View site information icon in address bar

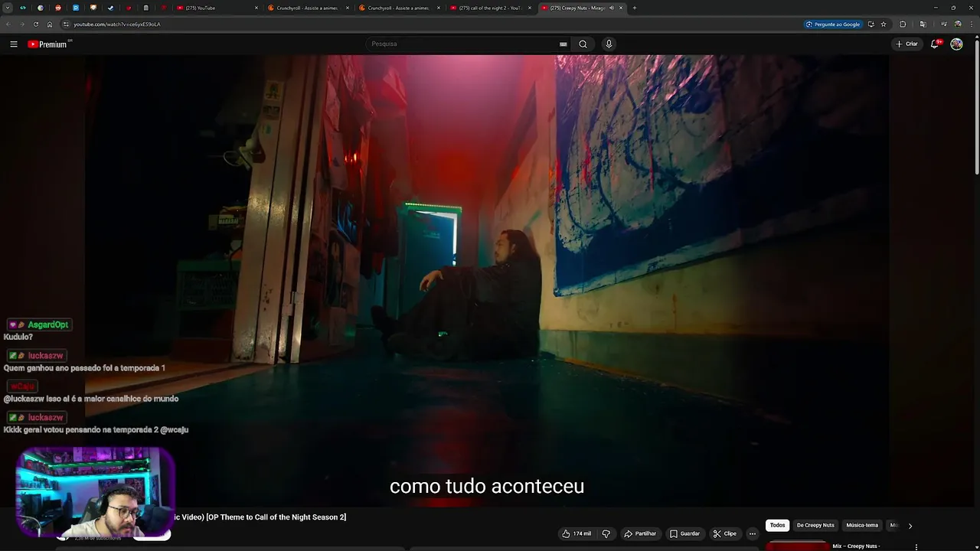(x=66, y=24)
